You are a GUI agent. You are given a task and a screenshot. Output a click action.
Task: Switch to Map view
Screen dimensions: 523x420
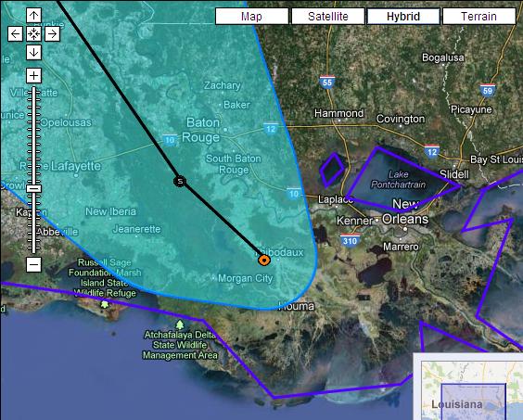[x=252, y=16]
